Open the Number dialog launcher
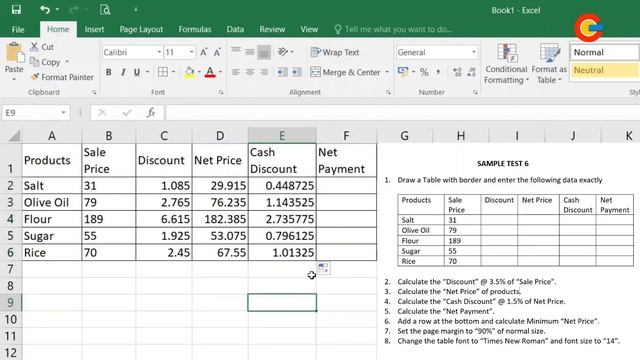This screenshot has height=360, width=640. 475,93
